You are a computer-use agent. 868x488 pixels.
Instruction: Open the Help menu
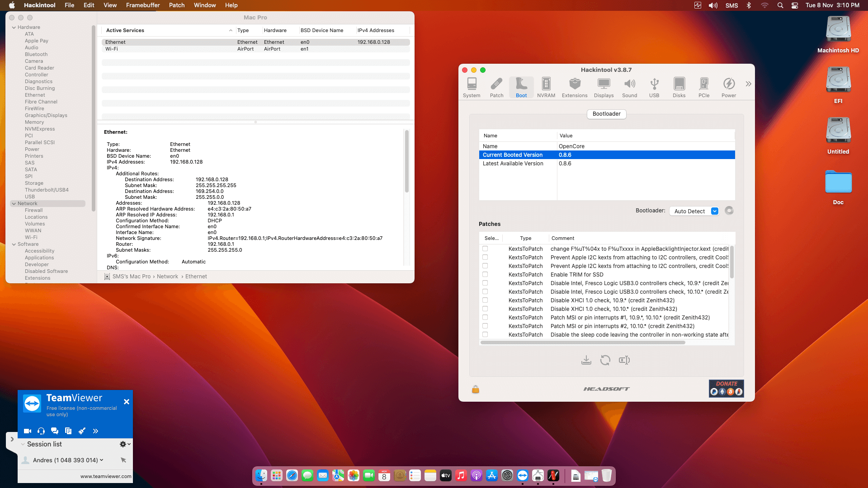[231, 5]
